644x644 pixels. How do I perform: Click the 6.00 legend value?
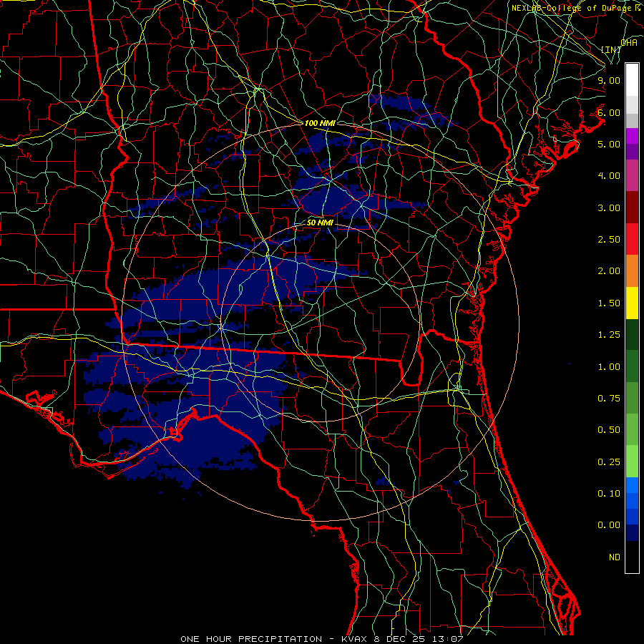tap(609, 112)
